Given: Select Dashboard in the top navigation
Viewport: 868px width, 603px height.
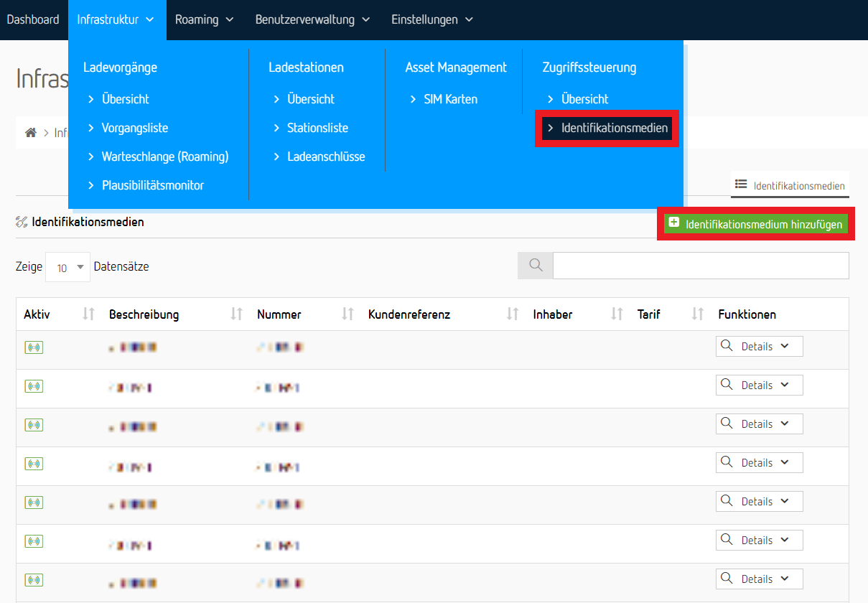Looking at the screenshot, I should 33,20.
